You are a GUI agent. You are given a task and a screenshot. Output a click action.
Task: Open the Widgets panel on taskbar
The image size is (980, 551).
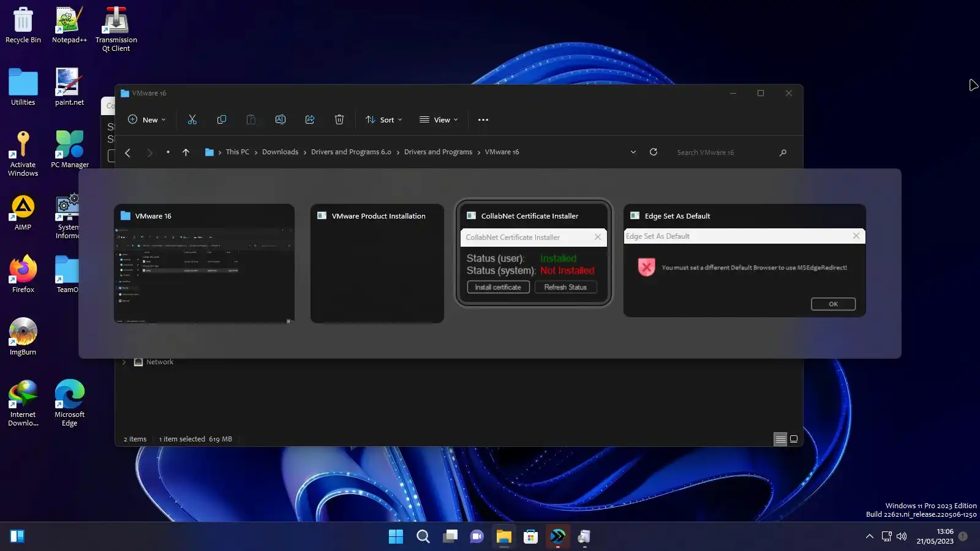click(x=17, y=537)
